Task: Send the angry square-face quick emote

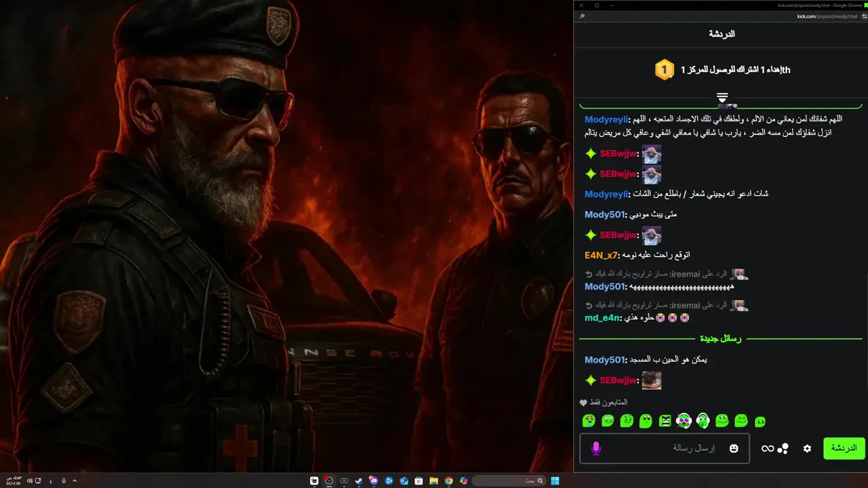Action: click(665, 421)
